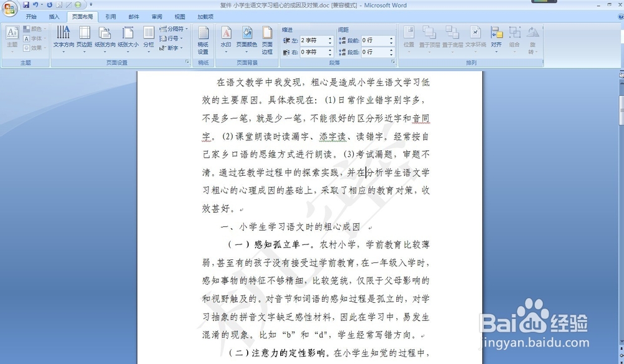Click the 段前 spacing before field
624x364 pixels.
tap(375, 40)
